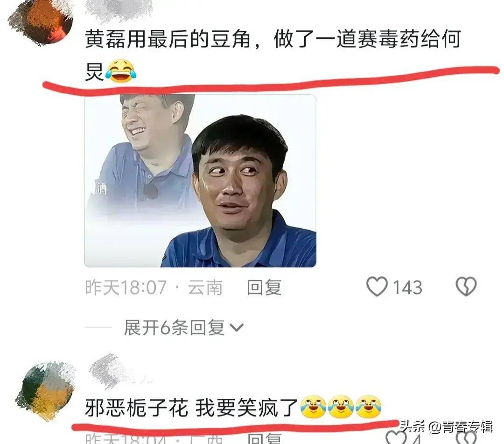Like the comment with 143 likes
504x444 pixels.
pyautogui.click(x=377, y=286)
